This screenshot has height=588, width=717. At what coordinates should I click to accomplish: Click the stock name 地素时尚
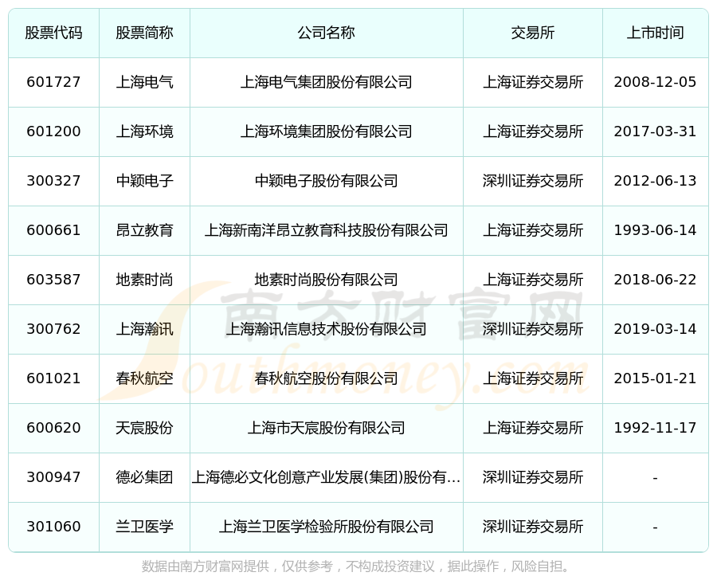click(x=144, y=280)
